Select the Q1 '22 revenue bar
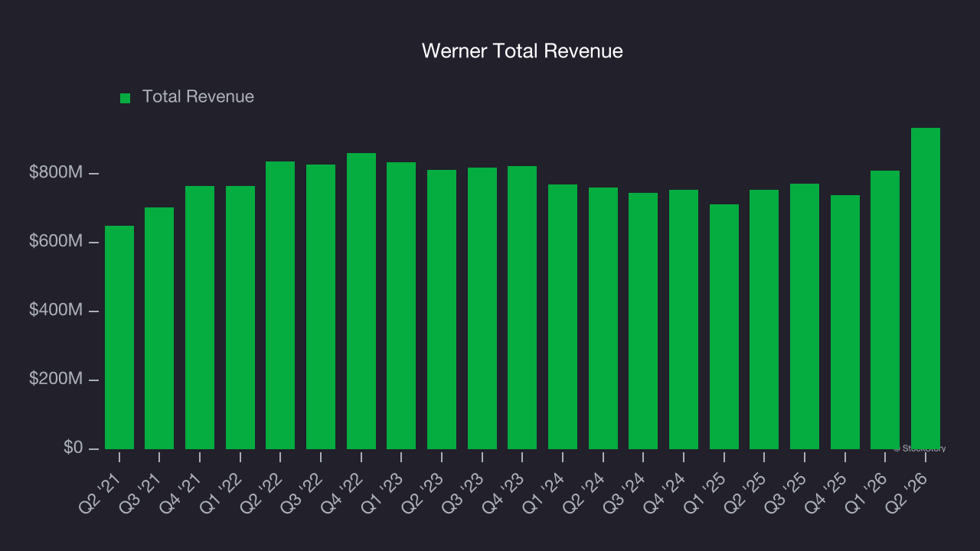This screenshot has height=551, width=980. click(240, 318)
